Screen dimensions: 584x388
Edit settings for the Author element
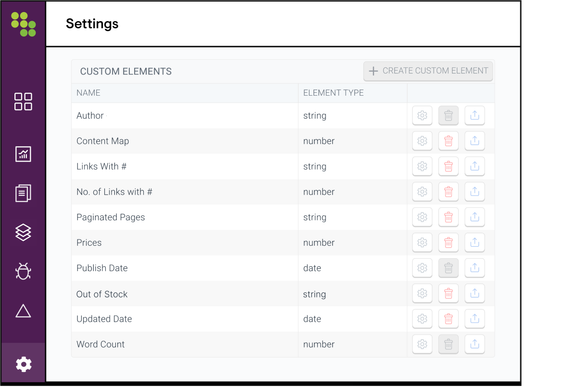tap(422, 115)
